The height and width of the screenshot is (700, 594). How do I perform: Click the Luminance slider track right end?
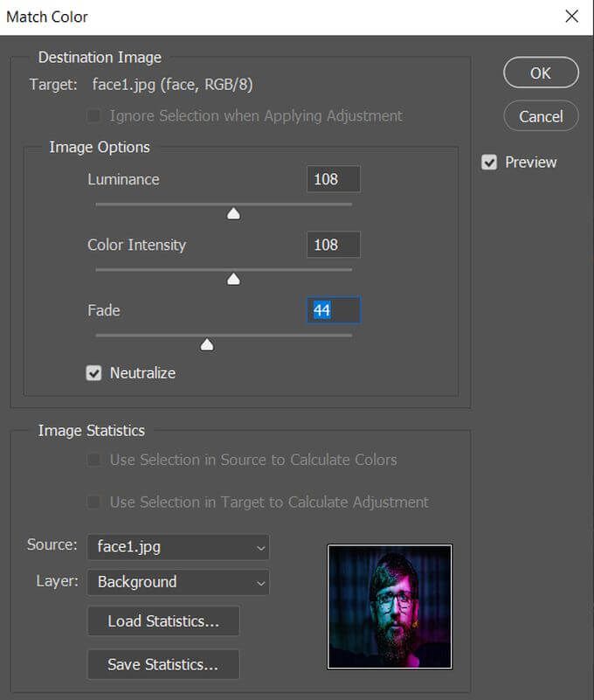pyautogui.click(x=348, y=204)
